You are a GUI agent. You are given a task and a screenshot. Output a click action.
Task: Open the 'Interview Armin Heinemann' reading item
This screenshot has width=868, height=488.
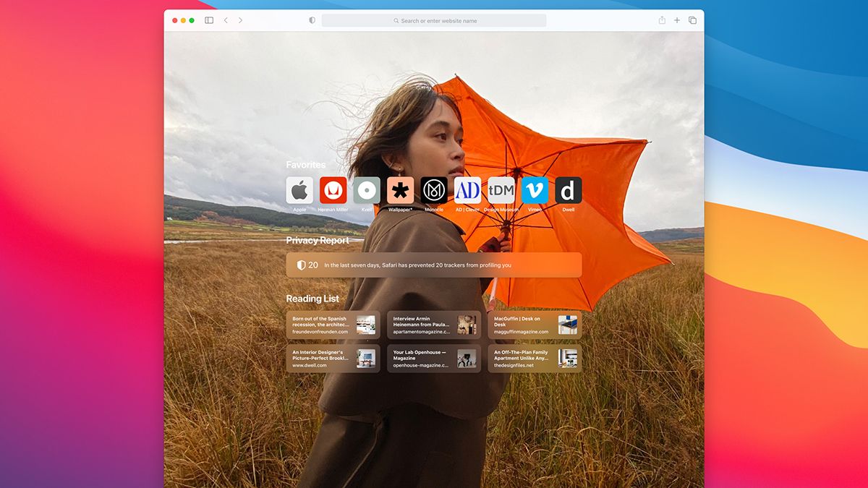tap(434, 325)
